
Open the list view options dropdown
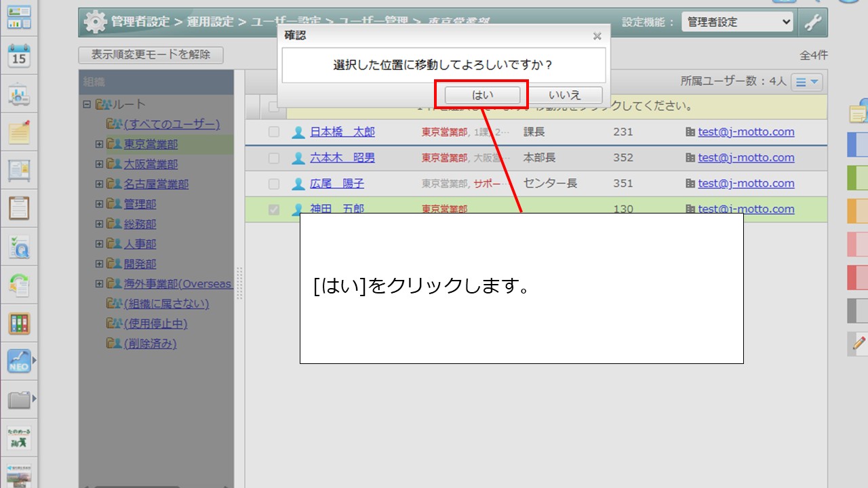click(807, 82)
